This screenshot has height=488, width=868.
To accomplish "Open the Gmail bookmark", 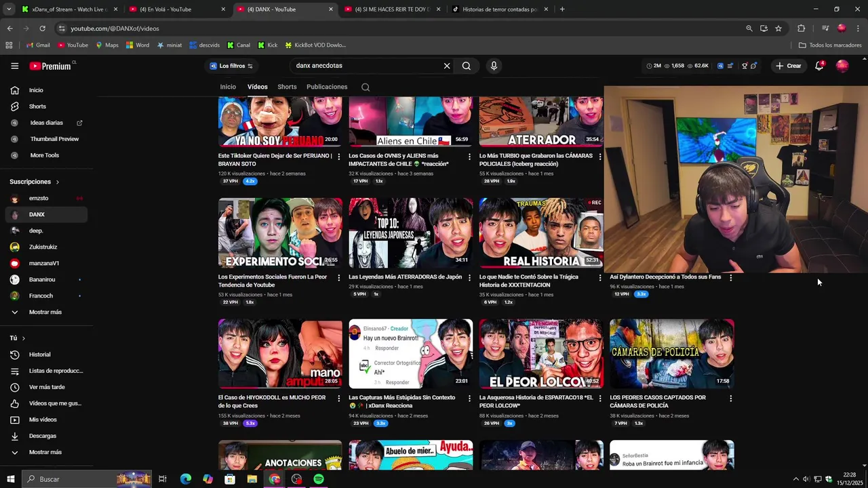I will pyautogui.click(x=38, y=45).
